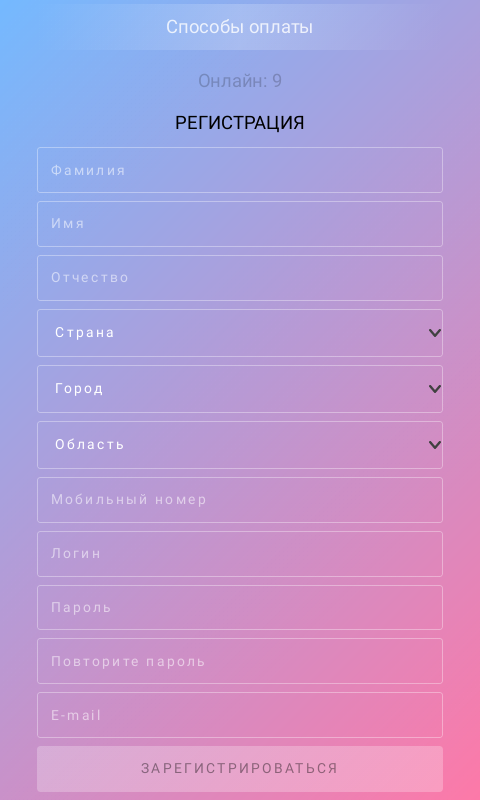Click into the Отчество field

click(x=240, y=278)
